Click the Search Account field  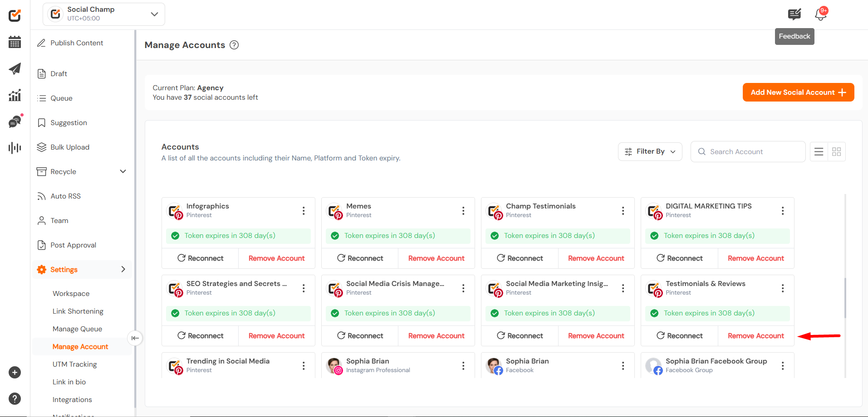click(748, 151)
